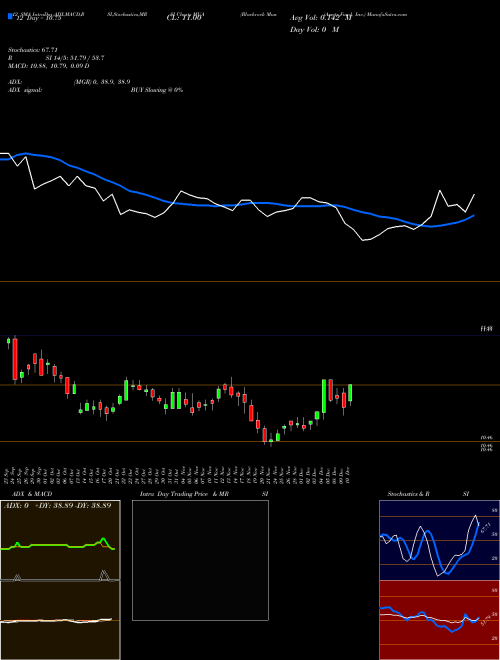Click the 'Avg Vol: 0.142 M' text

[x=321, y=18]
